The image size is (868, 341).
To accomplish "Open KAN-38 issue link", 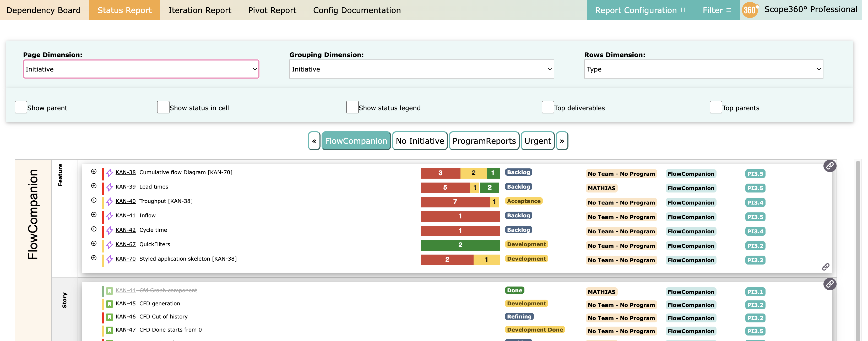I will [126, 172].
